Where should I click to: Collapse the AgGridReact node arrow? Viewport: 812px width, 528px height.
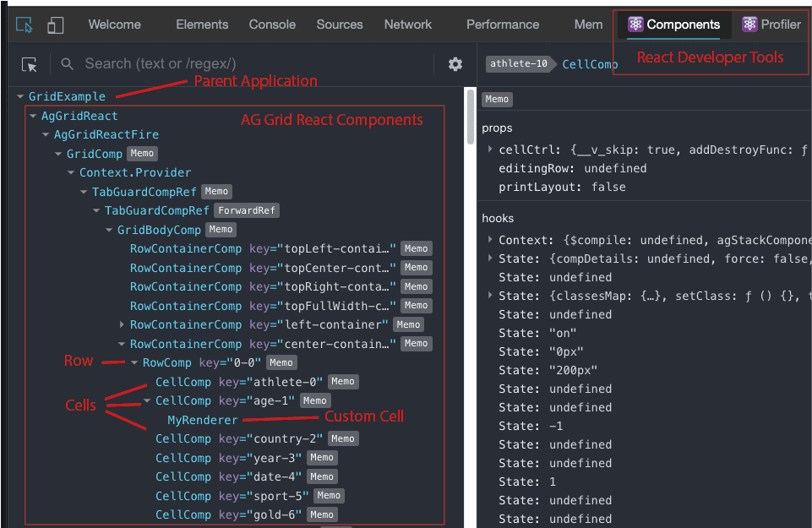point(33,116)
